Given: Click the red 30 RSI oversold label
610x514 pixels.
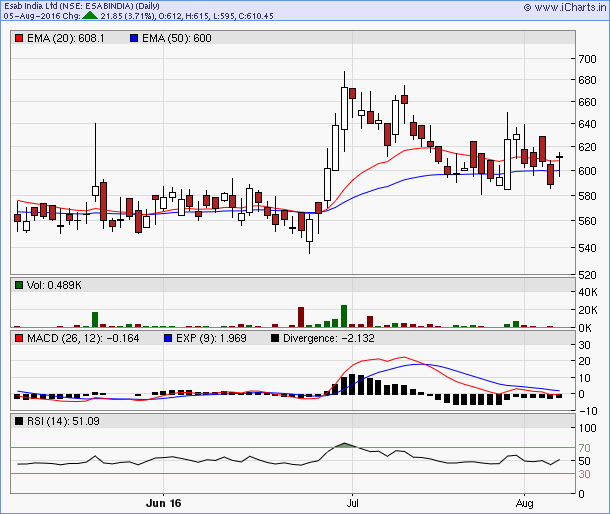Looking at the screenshot, I should click(x=584, y=474).
